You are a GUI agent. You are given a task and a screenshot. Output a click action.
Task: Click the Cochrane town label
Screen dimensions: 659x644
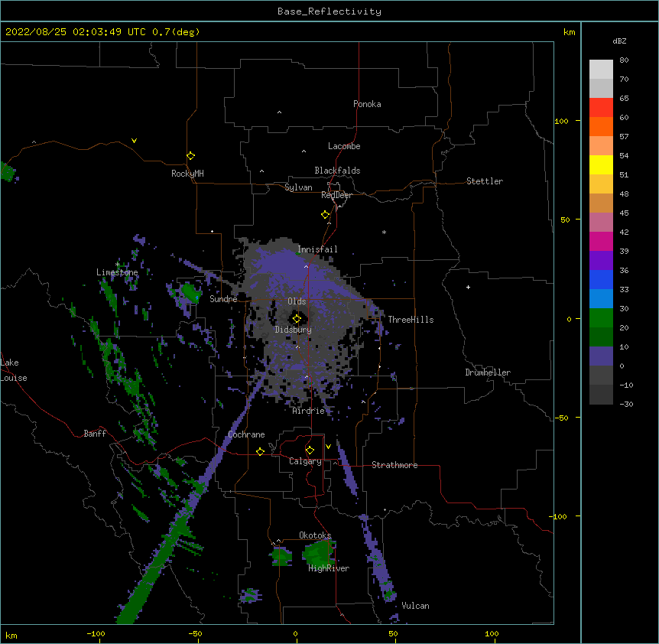[x=246, y=434]
